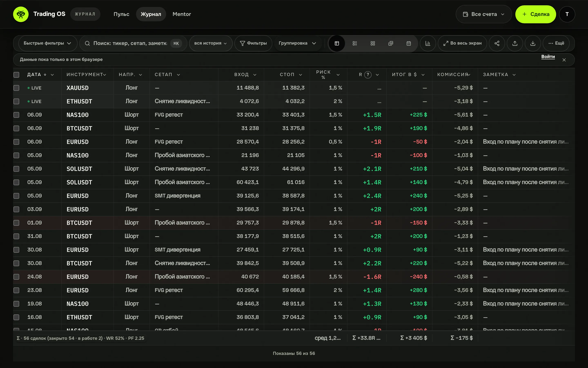Open the СТОП column menu

[x=301, y=75]
